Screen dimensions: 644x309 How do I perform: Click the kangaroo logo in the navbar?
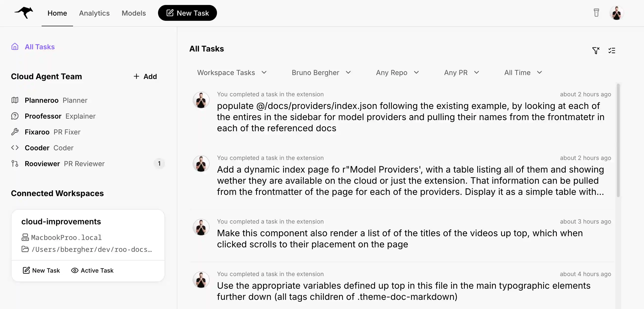pos(24,13)
